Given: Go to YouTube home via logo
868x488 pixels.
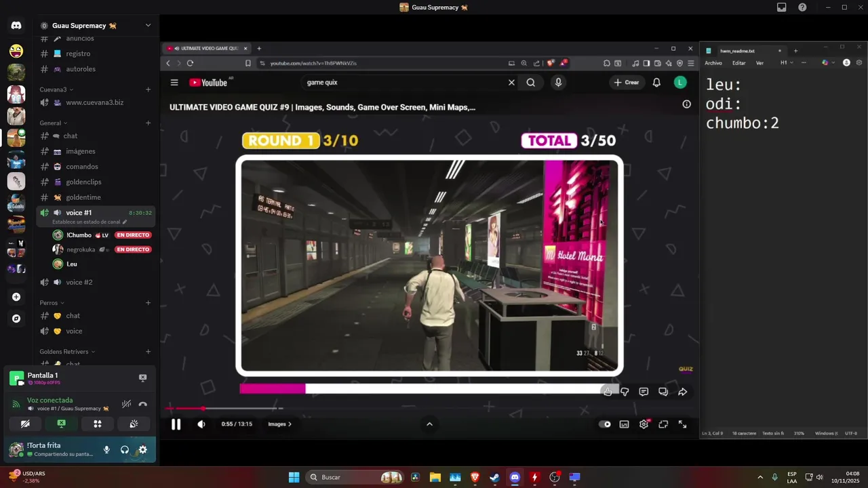Looking at the screenshot, I should pos(210,82).
